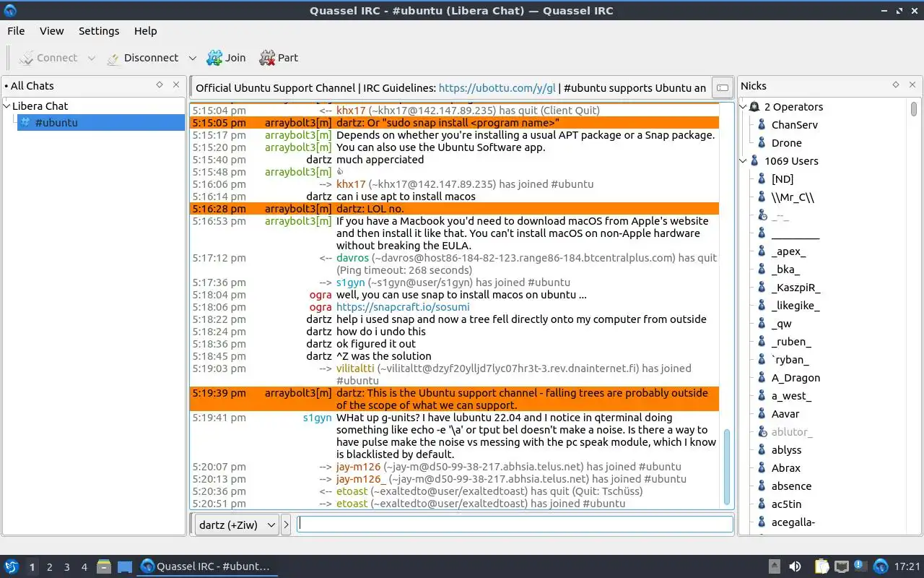Click the user icon next to [ND]

pyautogui.click(x=762, y=178)
